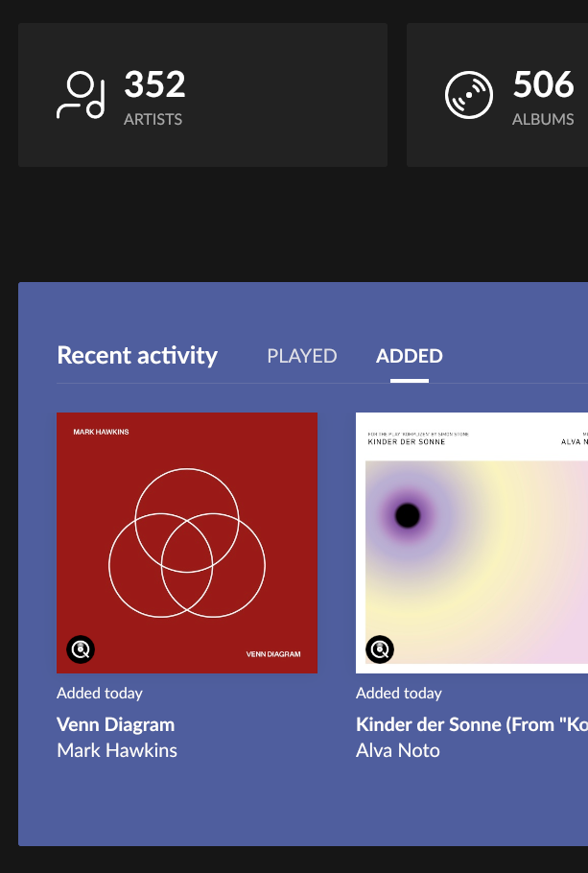Viewport: 588px width, 873px height.
Task: Click the albums vinyl disc icon
Action: coord(469,96)
